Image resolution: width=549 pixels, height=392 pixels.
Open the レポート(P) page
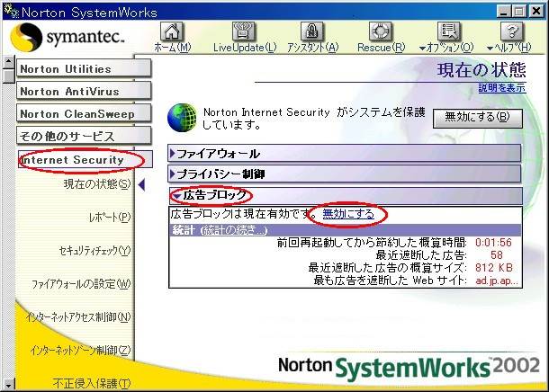[x=110, y=218]
